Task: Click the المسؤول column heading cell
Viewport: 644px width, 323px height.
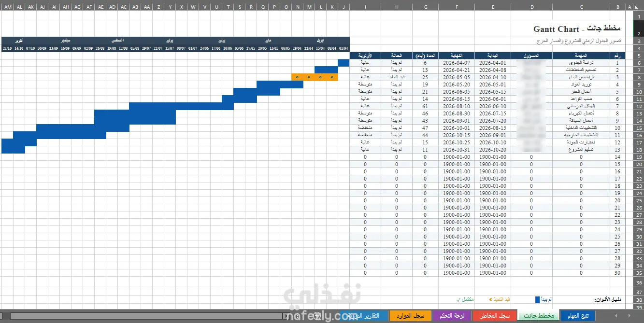Action: coord(532,56)
